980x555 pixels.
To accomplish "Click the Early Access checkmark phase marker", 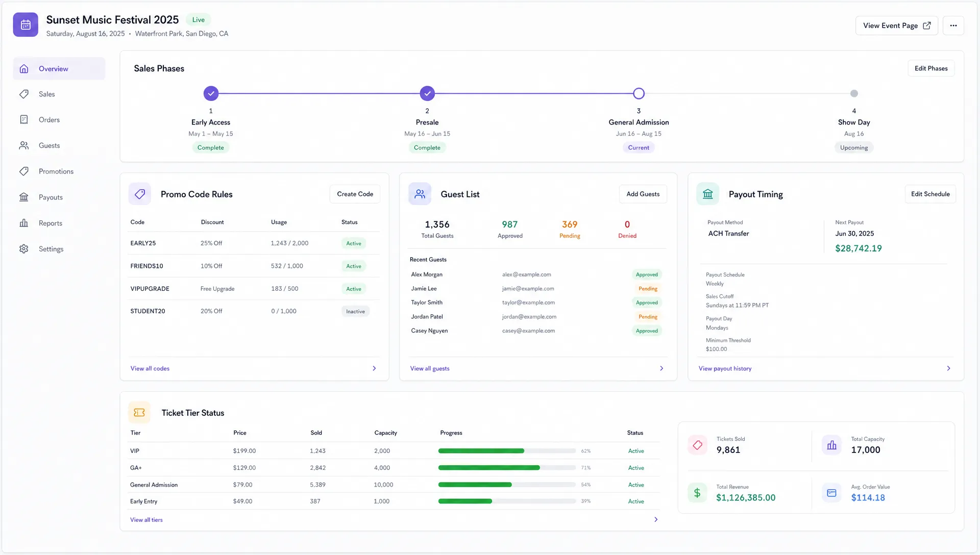I will coord(211,94).
